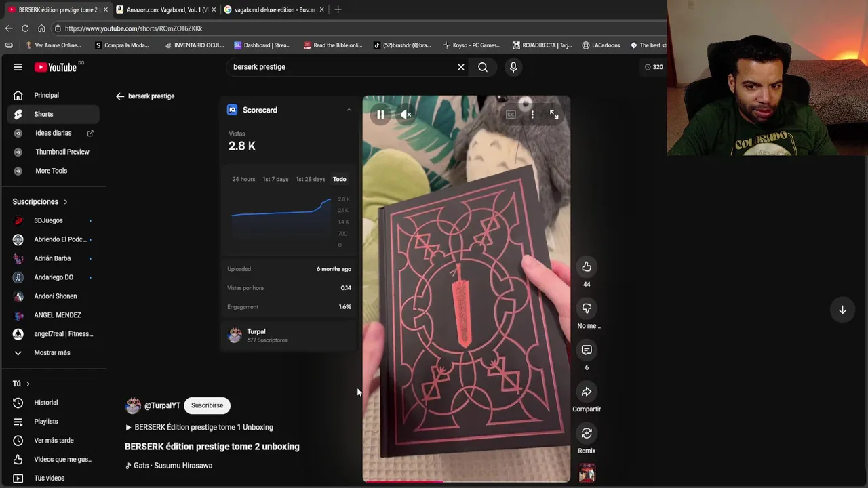Open Ideas diarias tool
The width and height of the screenshot is (868, 488).
[x=53, y=133]
